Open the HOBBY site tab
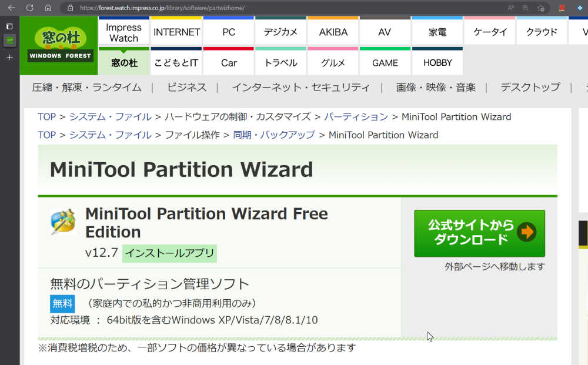 [437, 62]
